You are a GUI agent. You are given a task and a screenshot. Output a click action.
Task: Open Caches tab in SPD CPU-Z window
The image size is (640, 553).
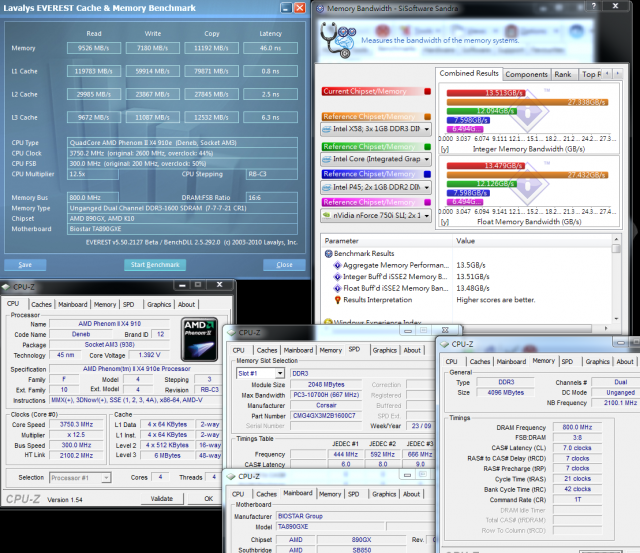pos(267,350)
